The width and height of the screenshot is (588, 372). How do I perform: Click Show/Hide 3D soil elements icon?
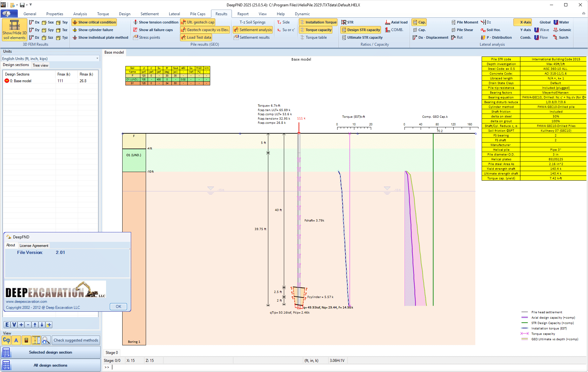[14, 30]
